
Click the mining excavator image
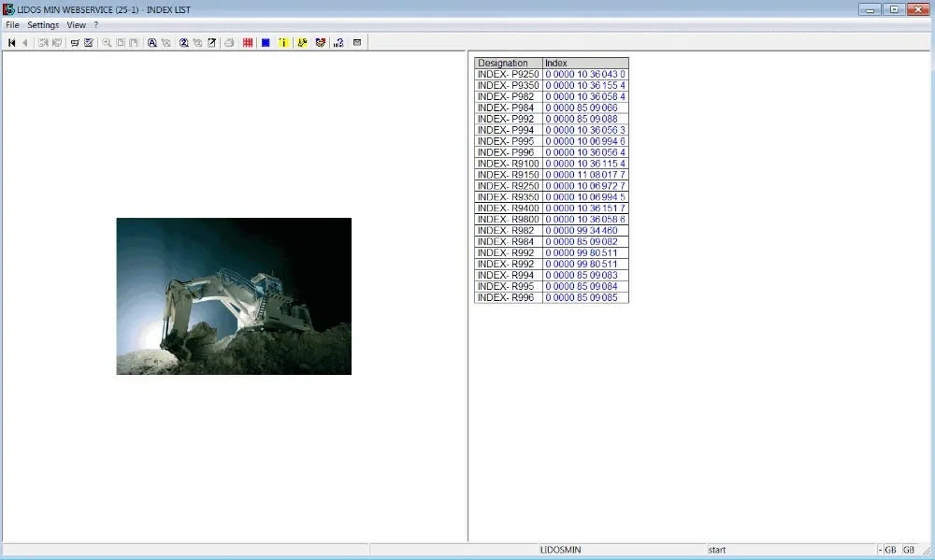coord(234,296)
